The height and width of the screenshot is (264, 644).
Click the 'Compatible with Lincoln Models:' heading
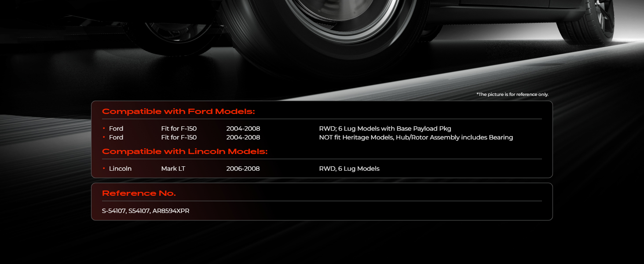185,152
